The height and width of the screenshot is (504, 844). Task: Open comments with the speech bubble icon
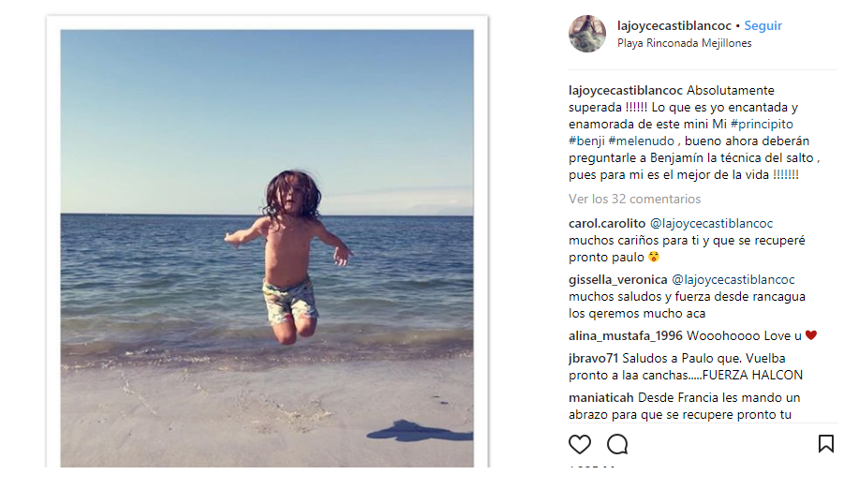pos(617,444)
